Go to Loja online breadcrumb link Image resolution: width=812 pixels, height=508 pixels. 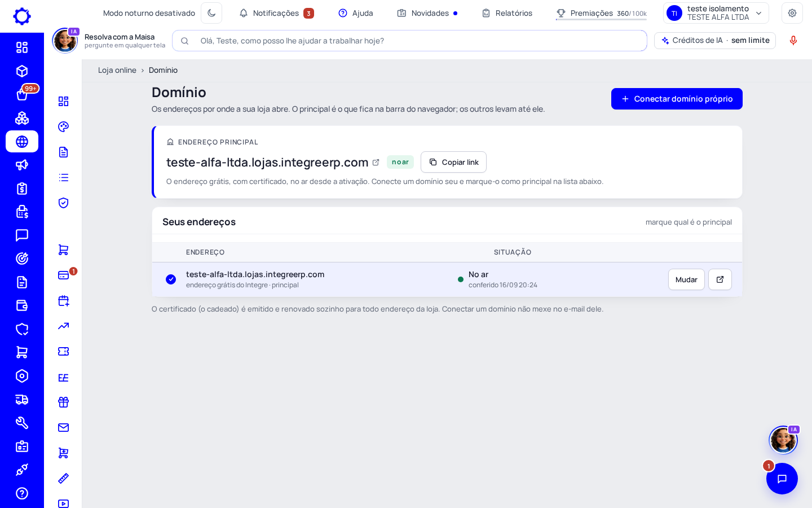117,70
